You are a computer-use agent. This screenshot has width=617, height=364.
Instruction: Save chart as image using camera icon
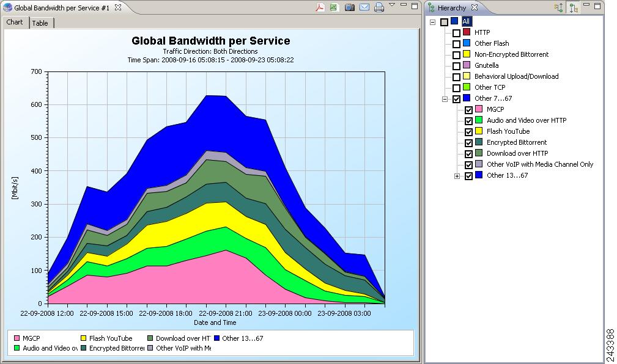349,8
